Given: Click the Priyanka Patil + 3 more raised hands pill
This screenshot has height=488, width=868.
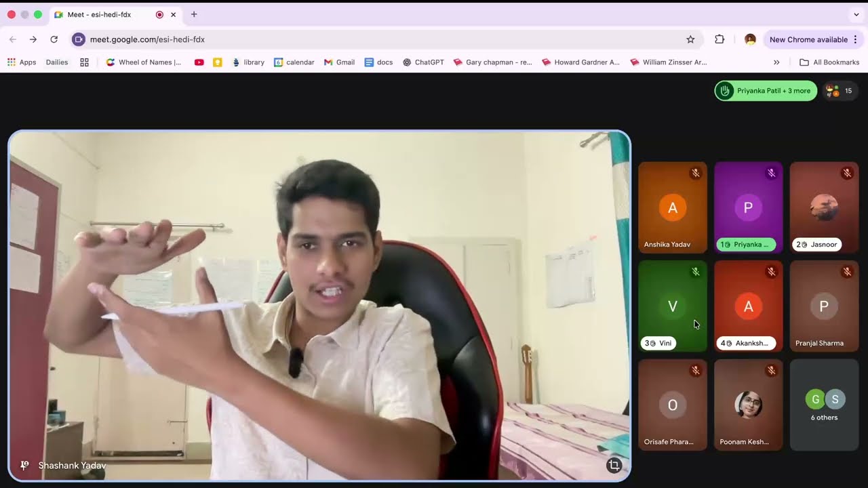Looking at the screenshot, I should tap(766, 91).
